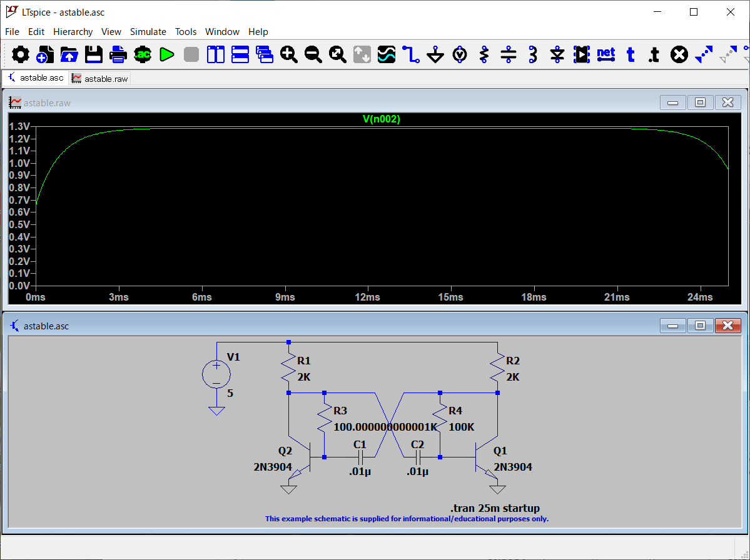Click the Net label tool

tap(606, 54)
